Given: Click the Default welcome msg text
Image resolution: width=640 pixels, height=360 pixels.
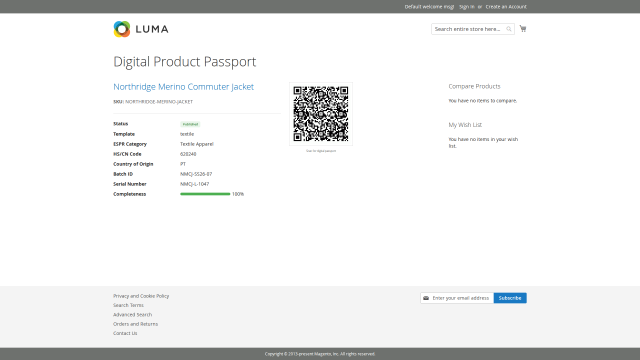Looking at the screenshot, I should tap(429, 7).
